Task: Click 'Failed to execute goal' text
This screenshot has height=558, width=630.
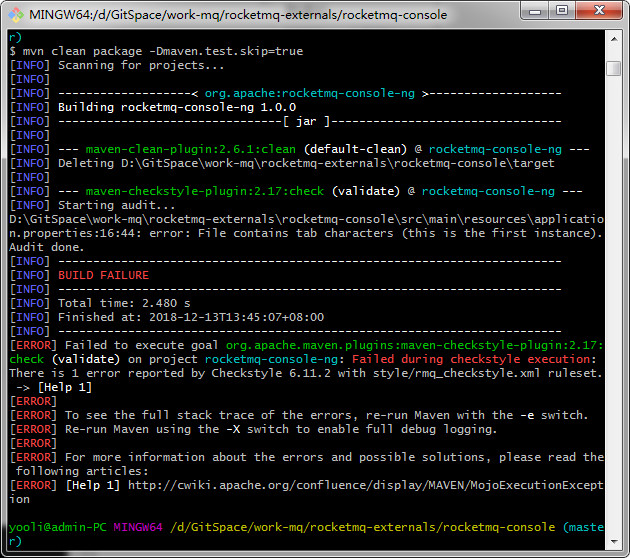Action: [x=141, y=345]
